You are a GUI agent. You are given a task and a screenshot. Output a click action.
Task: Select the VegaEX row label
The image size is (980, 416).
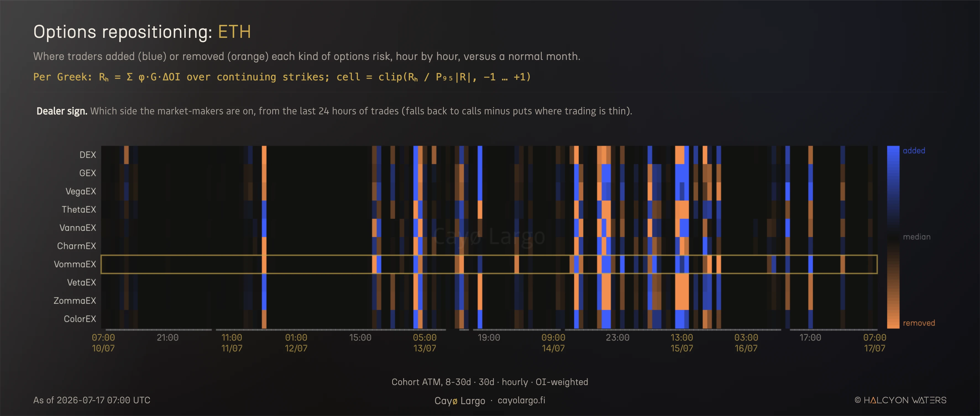(x=81, y=191)
